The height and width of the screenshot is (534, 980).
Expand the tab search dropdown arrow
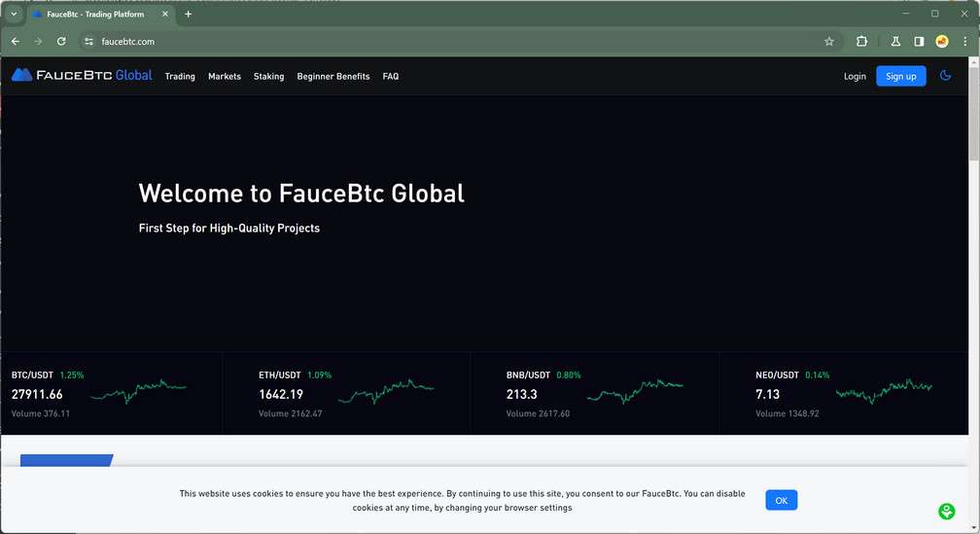[x=14, y=15]
